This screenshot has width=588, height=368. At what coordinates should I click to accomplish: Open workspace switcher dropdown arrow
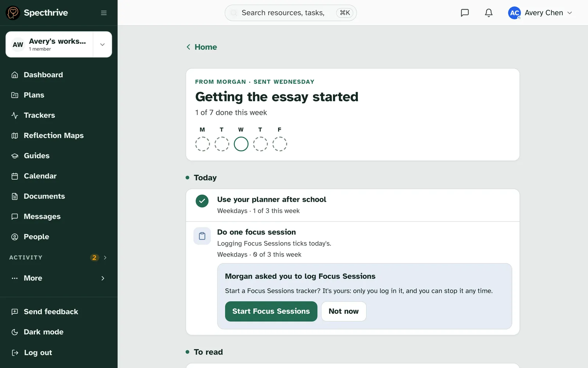(103, 45)
